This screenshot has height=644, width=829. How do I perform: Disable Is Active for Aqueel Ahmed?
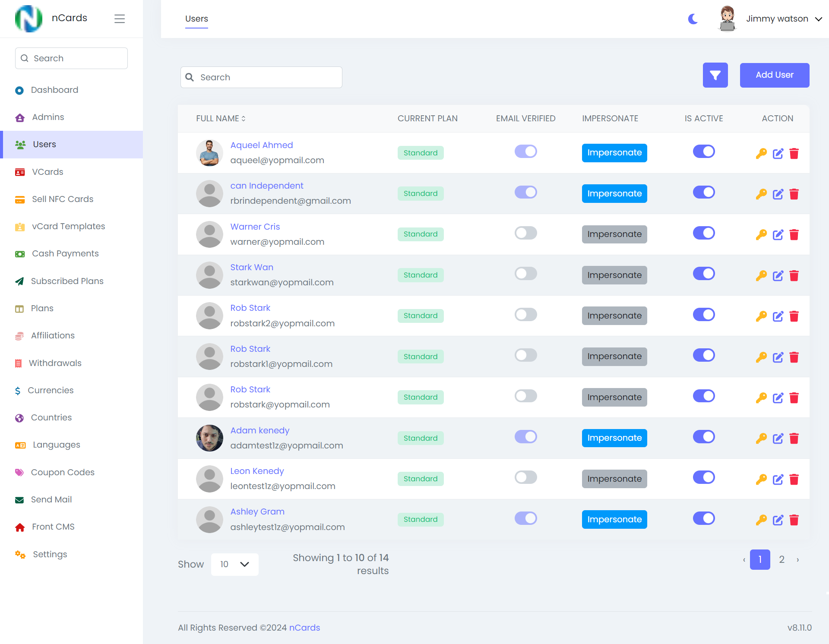704,152
